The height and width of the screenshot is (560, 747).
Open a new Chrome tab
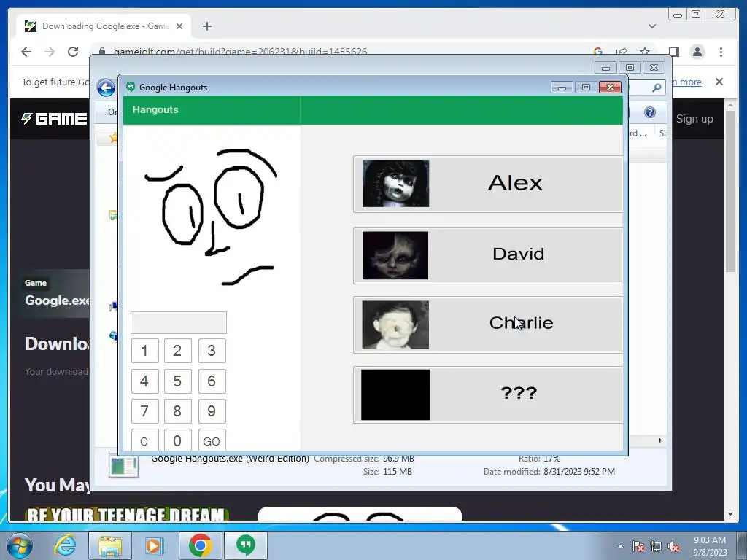206,26
